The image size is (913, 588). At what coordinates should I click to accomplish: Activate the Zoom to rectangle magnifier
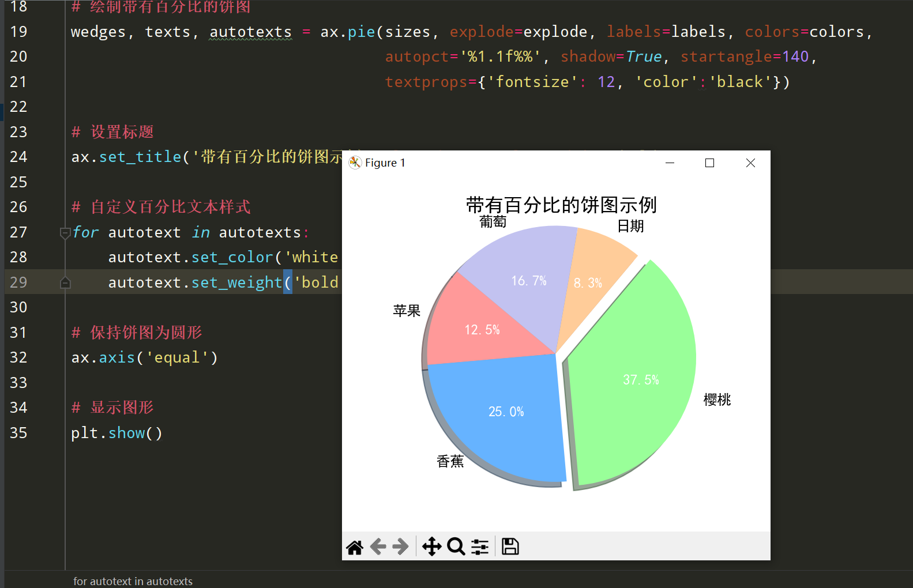click(x=456, y=546)
